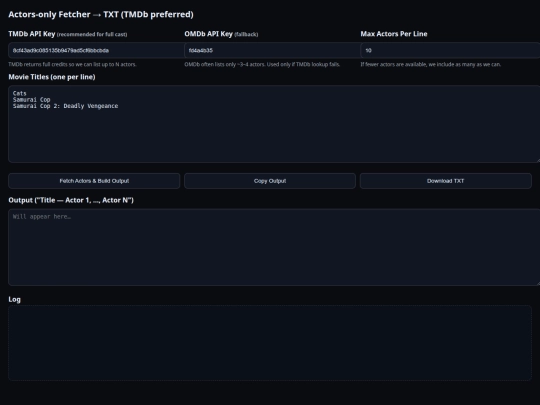This screenshot has width=540, height=405.
Task: Click inside the Output textarea
Action: coord(274,247)
